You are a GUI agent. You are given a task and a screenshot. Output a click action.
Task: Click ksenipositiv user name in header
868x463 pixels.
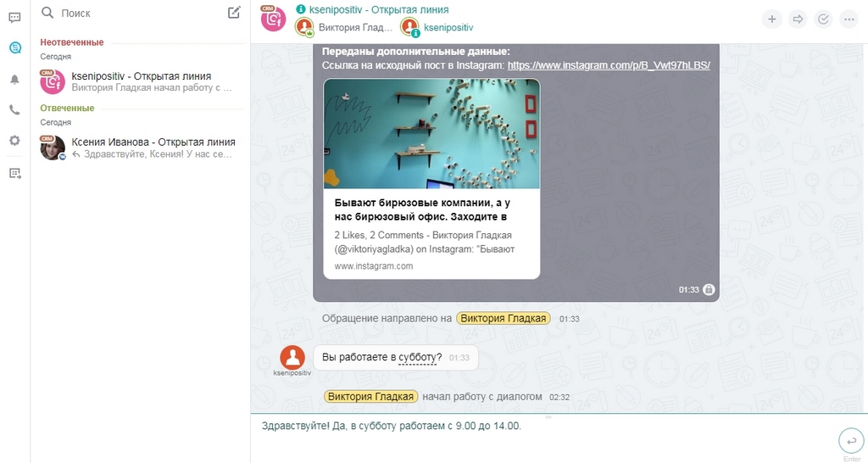click(448, 27)
